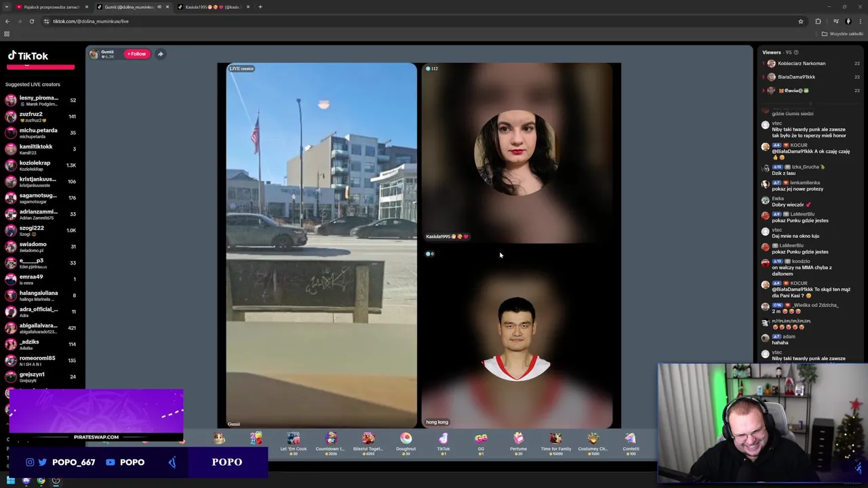Open the Windows Start button
Viewport: 868px width, 488px height.
coord(11,481)
